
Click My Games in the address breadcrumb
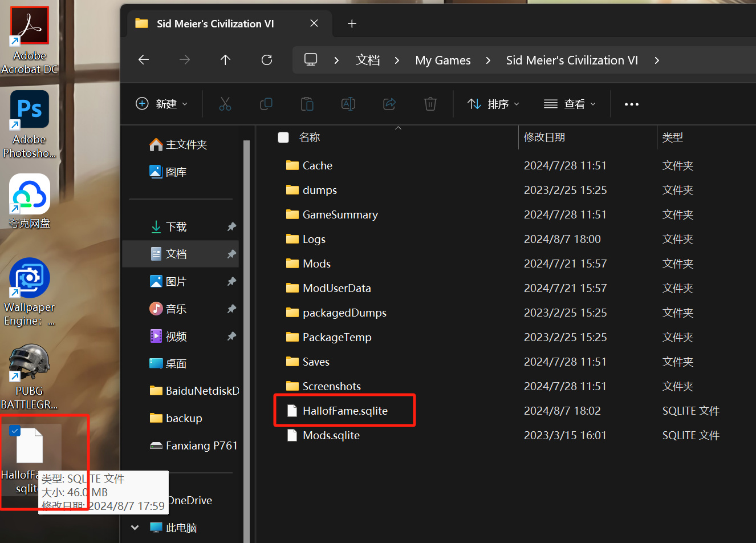pos(443,60)
